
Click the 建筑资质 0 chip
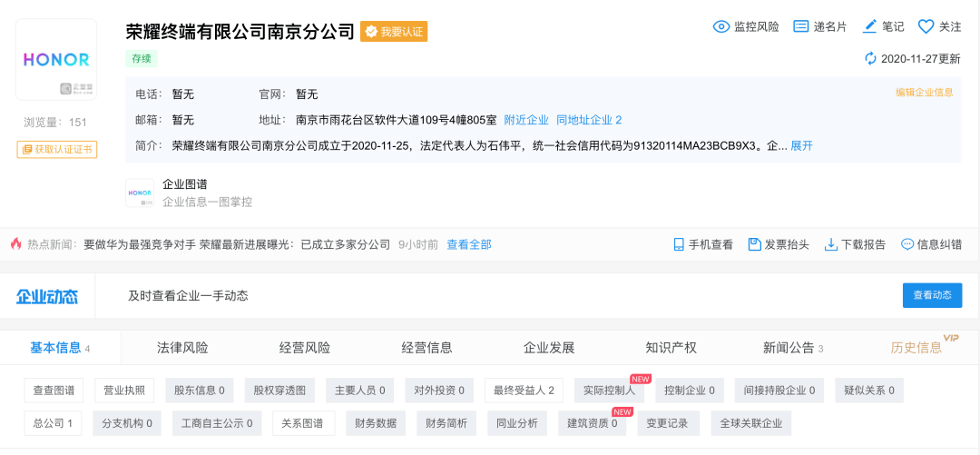point(592,423)
